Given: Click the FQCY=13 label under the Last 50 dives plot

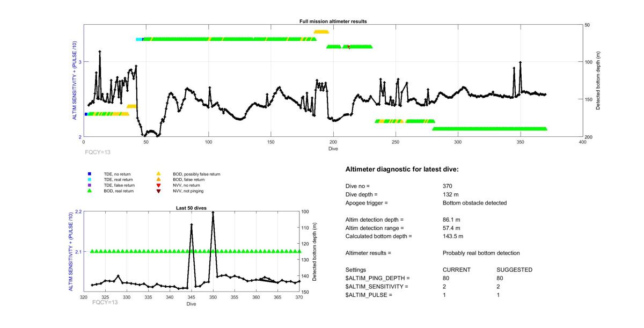Looking at the screenshot, I should click(x=105, y=302).
